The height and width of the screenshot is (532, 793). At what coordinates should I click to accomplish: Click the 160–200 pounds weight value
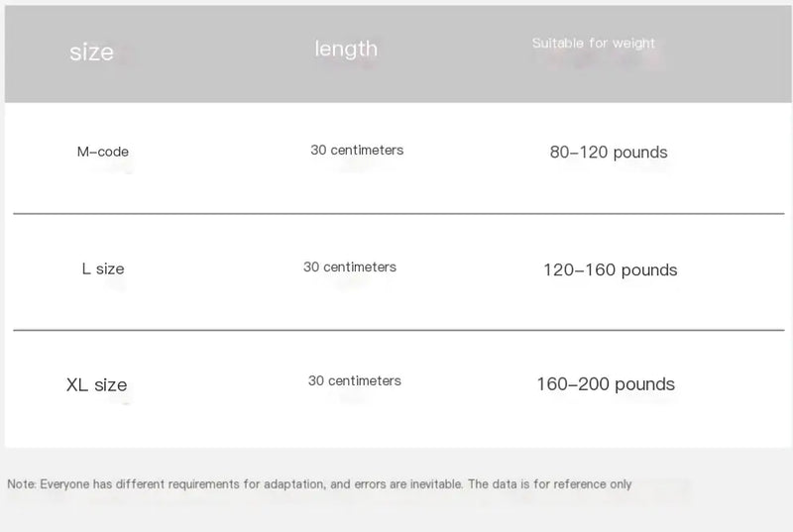(x=606, y=384)
